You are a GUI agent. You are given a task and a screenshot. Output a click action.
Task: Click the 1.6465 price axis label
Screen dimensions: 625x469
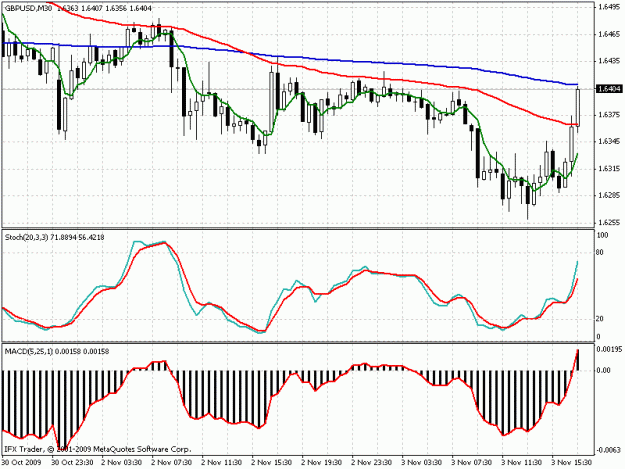pos(609,35)
